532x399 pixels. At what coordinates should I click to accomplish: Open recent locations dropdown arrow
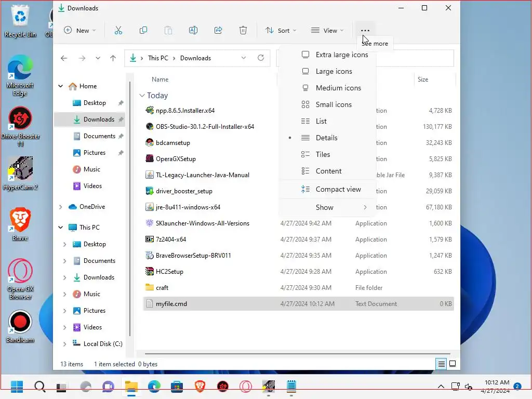coord(98,58)
